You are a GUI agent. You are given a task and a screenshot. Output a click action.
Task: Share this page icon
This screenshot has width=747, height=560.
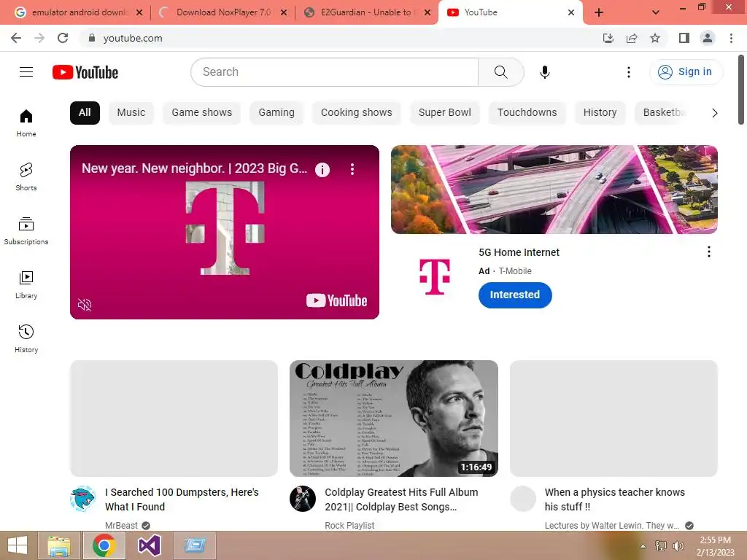point(632,38)
